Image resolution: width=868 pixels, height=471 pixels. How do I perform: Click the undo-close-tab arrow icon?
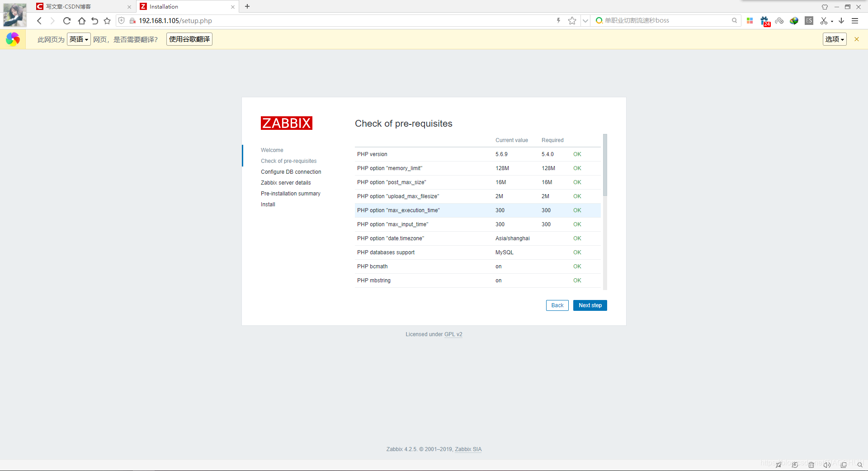(94, 21)
